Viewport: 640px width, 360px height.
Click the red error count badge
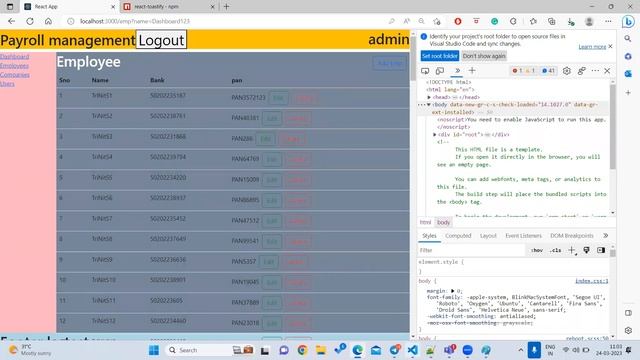point(517,71)
